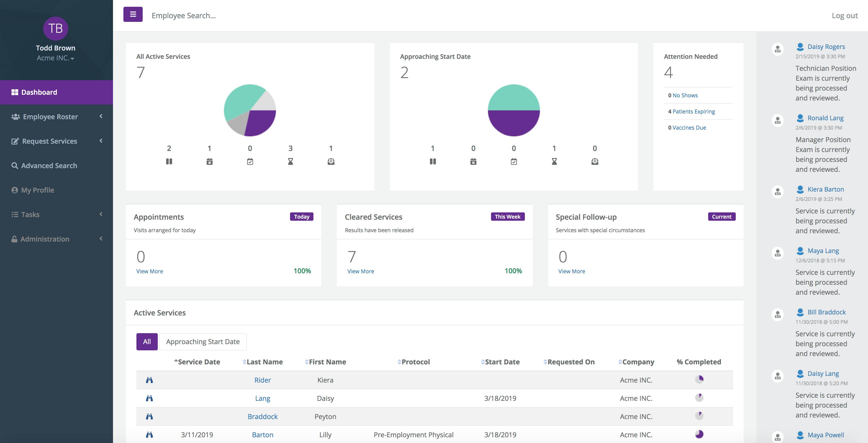Click the binoculars icon in the Rider row
The image size is (868, 443).
pos(149,380)
